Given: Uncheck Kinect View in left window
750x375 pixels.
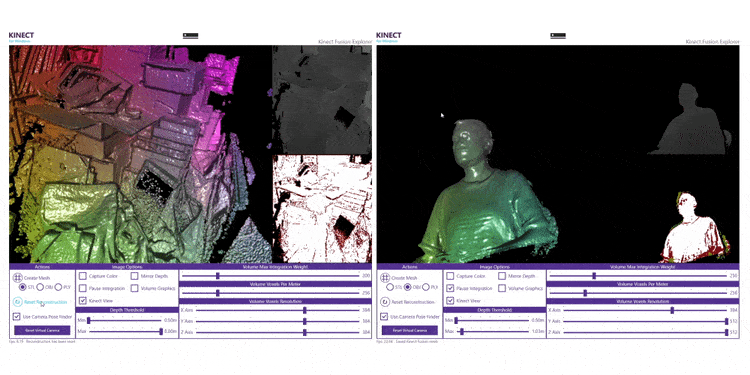Looking at the screenshot, I should click(x=83, y=301).
